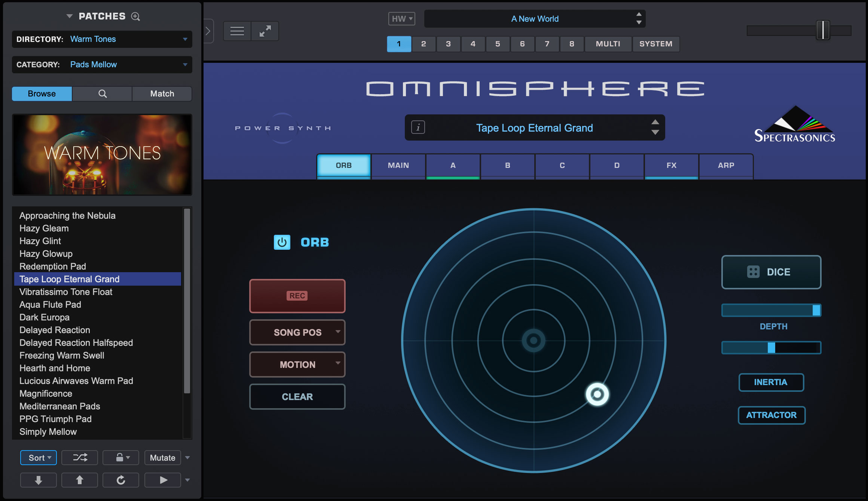The height and width of the screenshot is (501, 868).
Task: Click the CLEAR button in the Orb panel
Action: [297, 396]
